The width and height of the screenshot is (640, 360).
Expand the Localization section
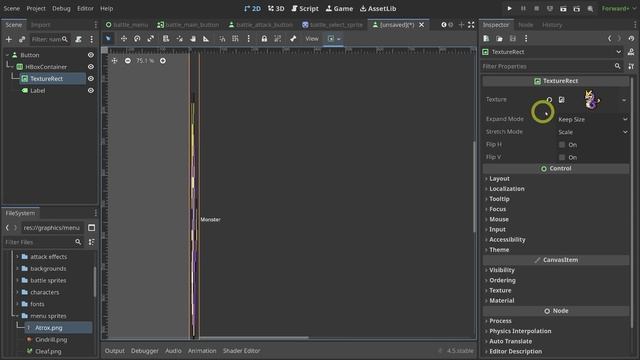click(x=507, y=189)
